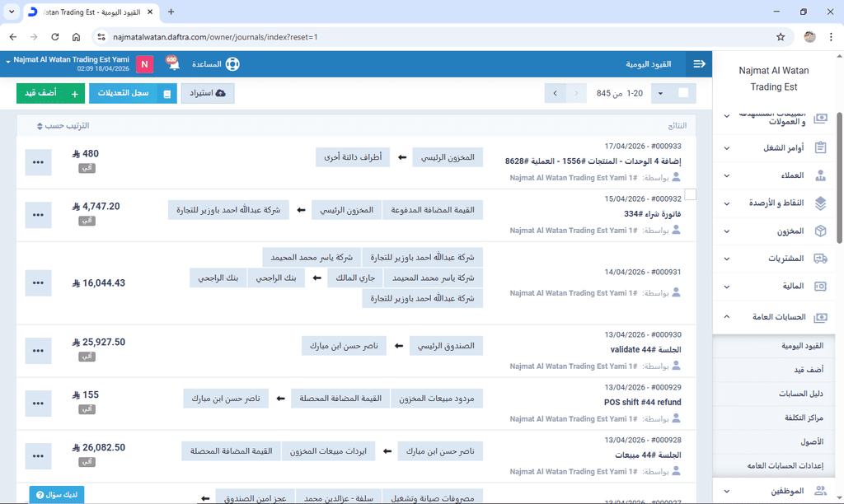Expand أوامر الشغل sidebar section
Viewport: 844px width, 504px height.
727,148
